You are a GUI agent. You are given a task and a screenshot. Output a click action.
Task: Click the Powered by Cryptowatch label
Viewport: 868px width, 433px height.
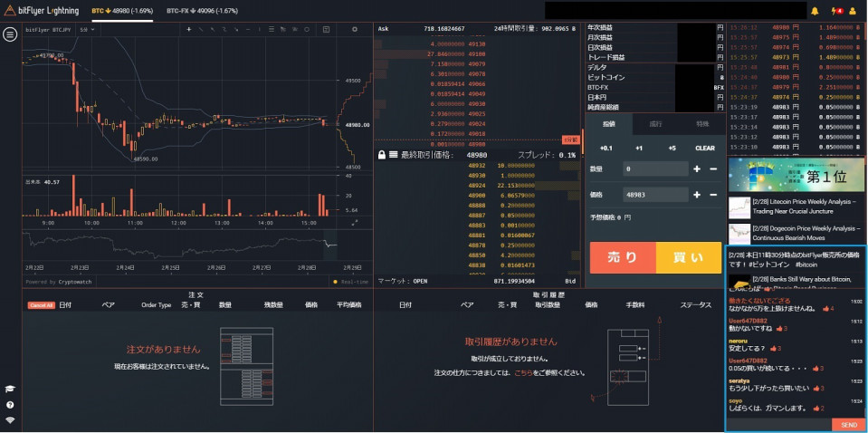[x=59, y=282]
